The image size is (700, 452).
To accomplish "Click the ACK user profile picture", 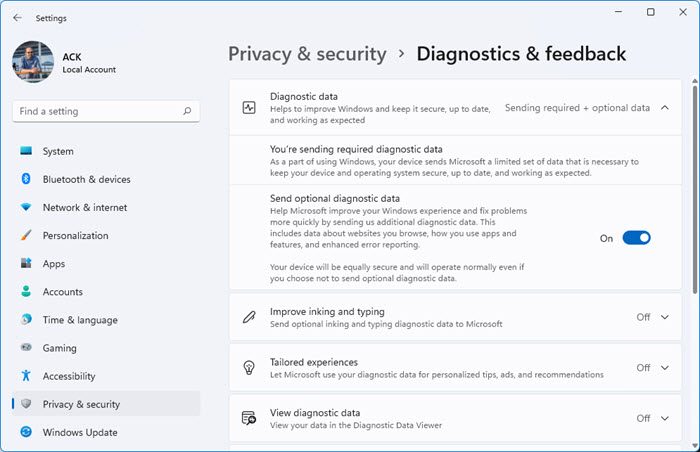I will click(x=33, y=62).
